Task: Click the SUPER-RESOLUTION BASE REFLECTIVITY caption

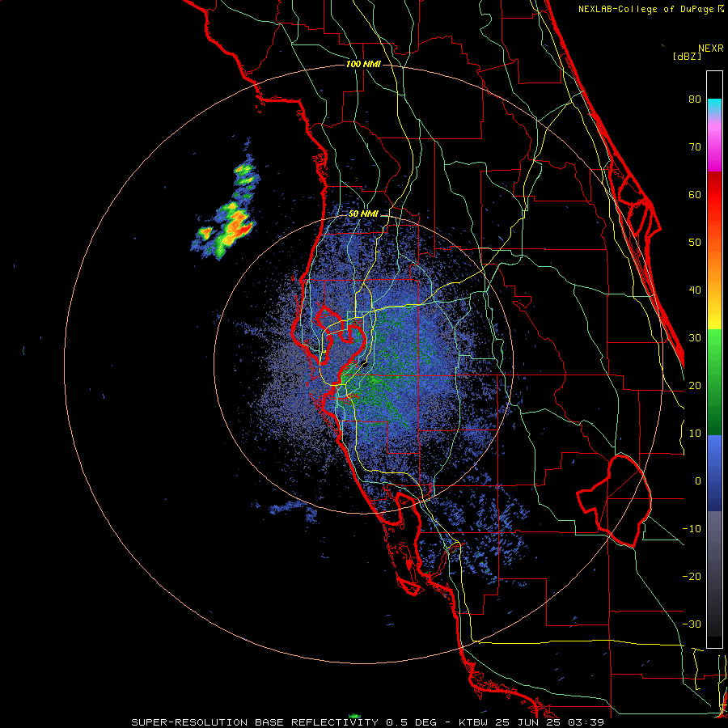Action: [x=255, y=722]
